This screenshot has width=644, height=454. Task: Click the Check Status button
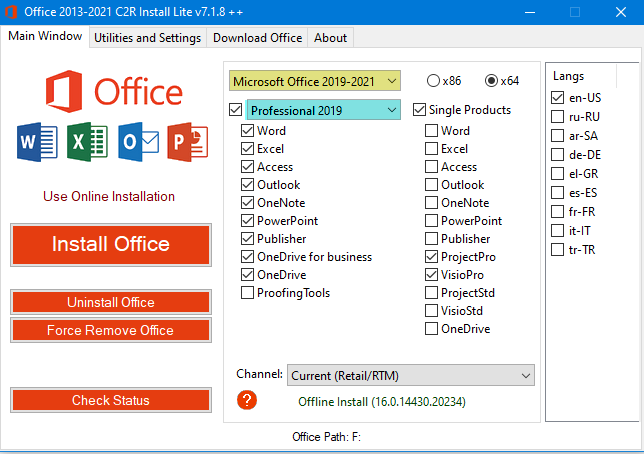[111, 400]
